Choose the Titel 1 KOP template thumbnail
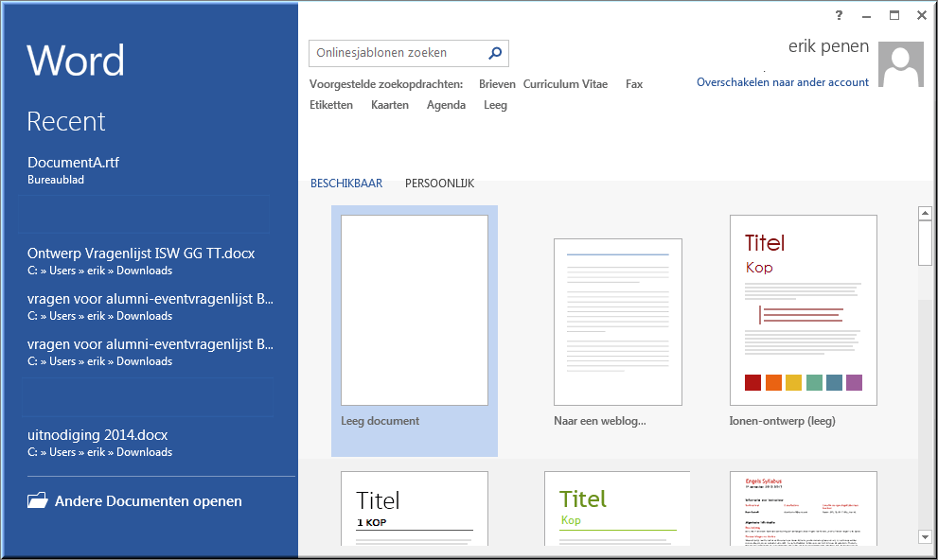This screenshot has height=560, width=938. point(415,509)
